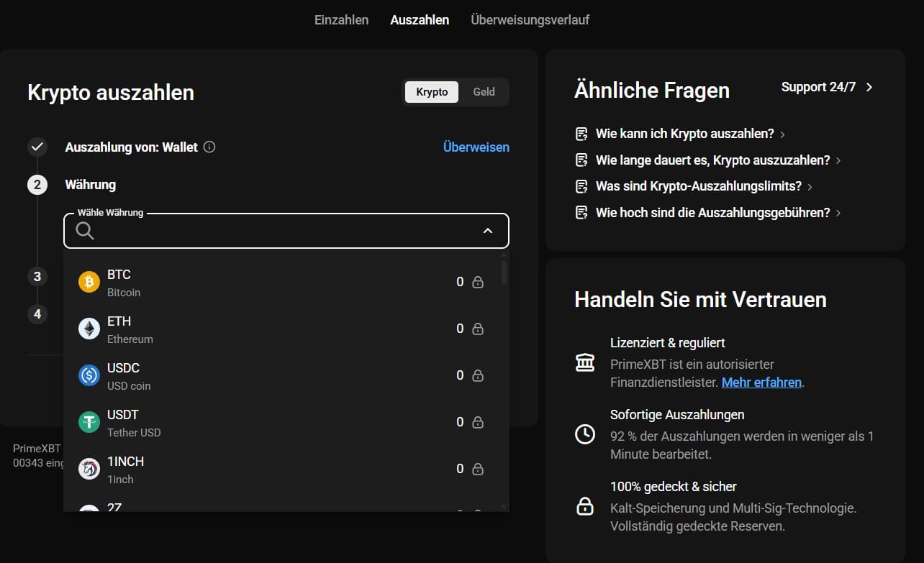Click the Tether USDT icon
Viewport: 924px width, 563px height.
coord(89,423)
